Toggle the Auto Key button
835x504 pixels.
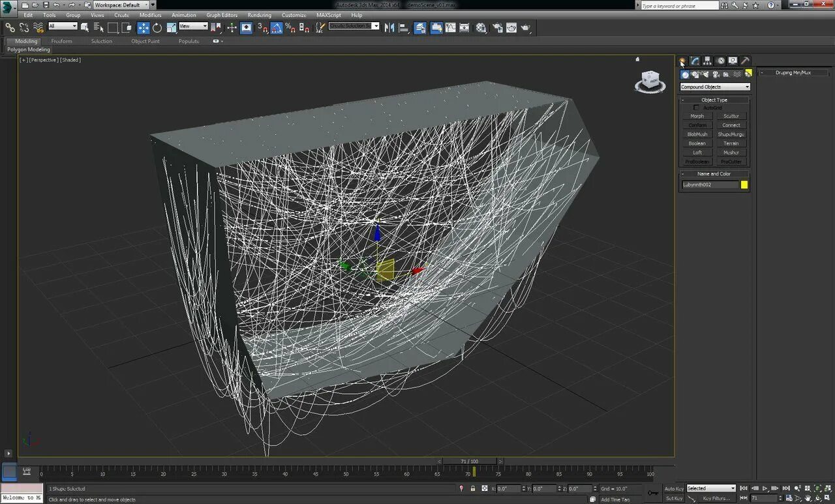(x=674, y=488)
